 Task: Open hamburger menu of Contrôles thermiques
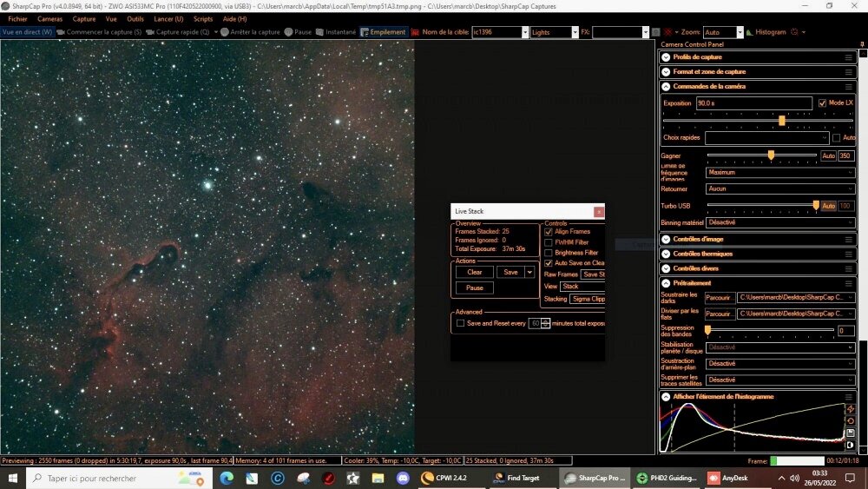click(x=848, y=254)
